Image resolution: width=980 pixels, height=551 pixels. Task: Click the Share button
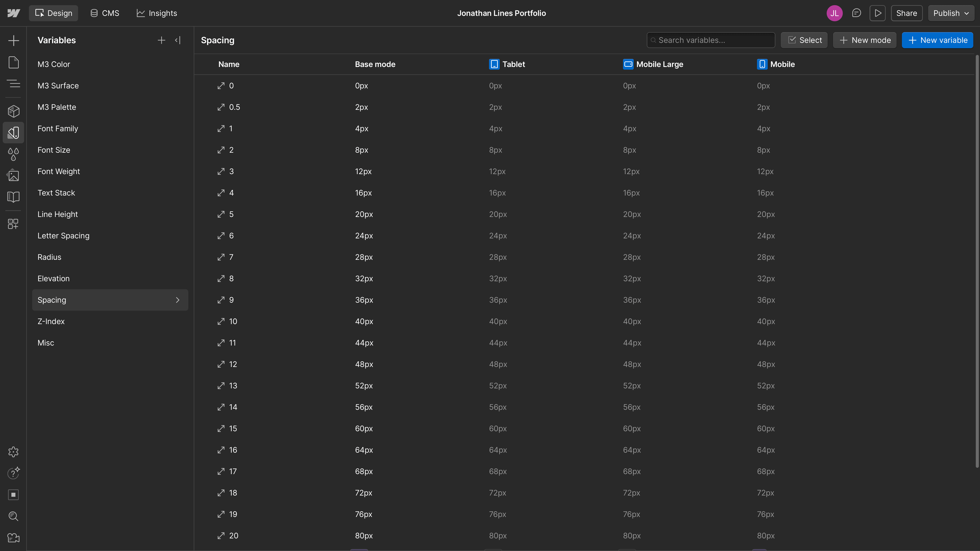point(906,13)
